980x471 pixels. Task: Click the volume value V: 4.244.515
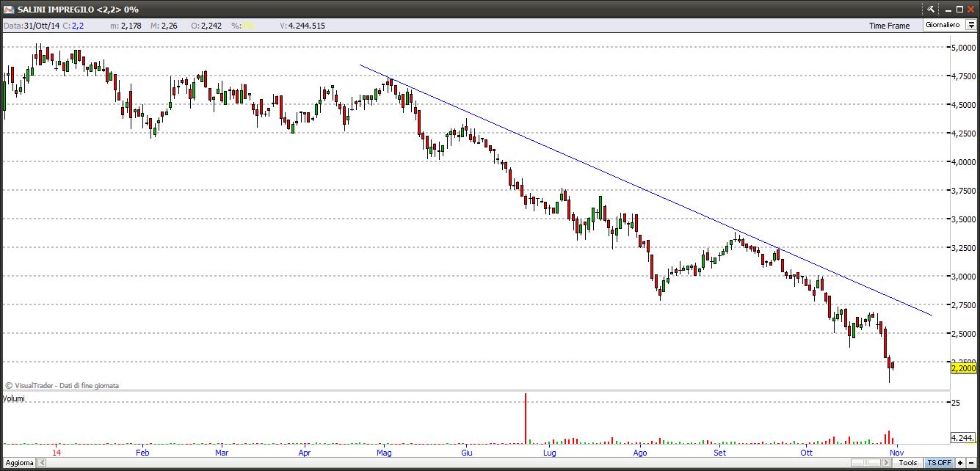[302, 26]
